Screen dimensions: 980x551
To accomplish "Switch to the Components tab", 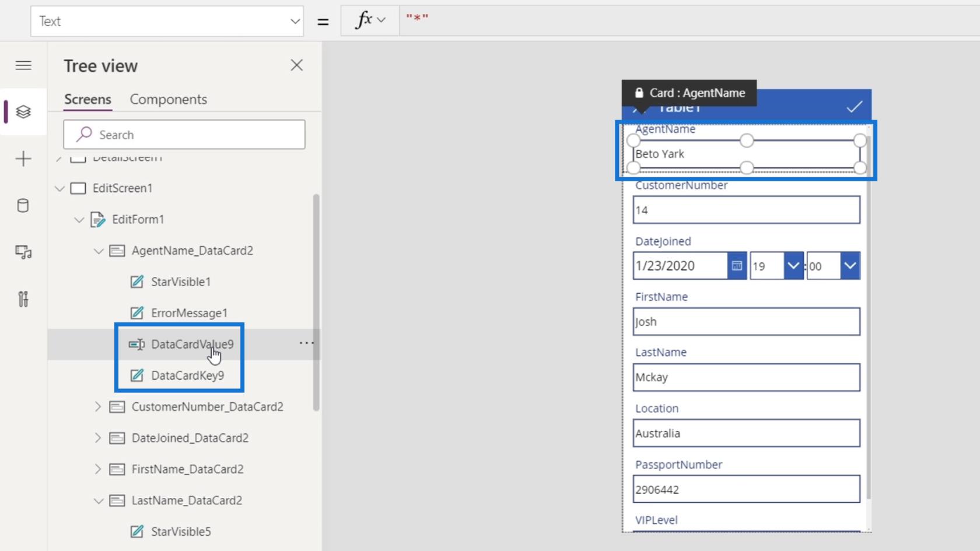I will pos(168,99).
